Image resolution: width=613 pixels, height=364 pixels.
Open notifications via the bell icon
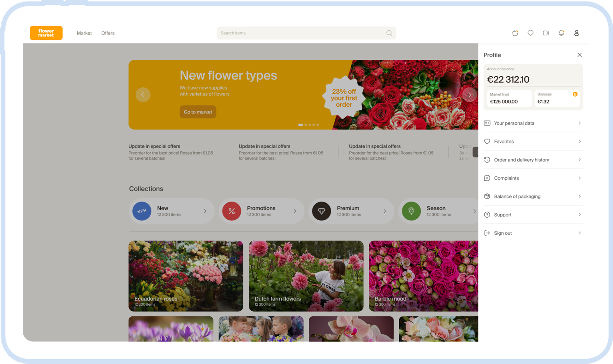coord(562,33)
